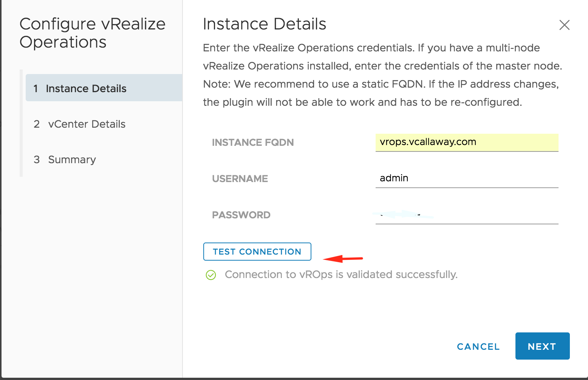Viewport: 588px width, 380px height.
Task: Click the green success checkmark icon
Action: [211, 275]
